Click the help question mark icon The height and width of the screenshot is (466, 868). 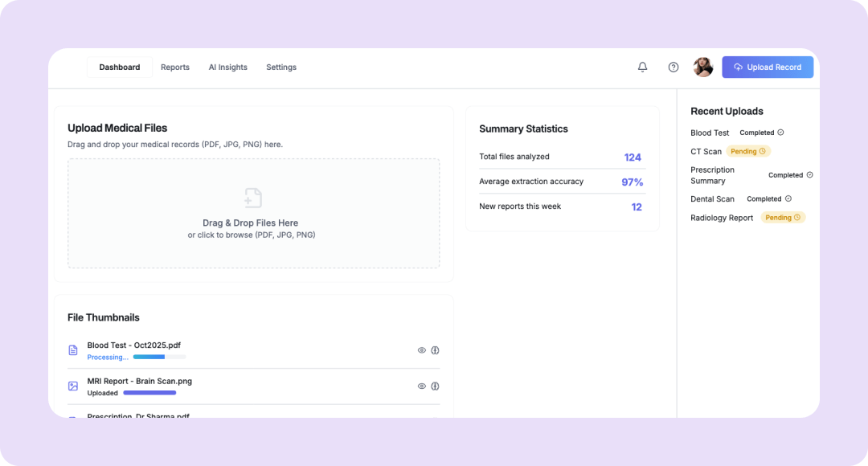click(674, 67)
